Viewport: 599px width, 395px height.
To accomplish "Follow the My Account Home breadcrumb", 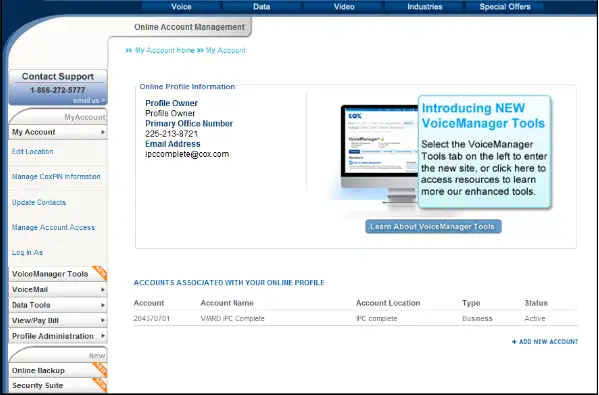I will (165, 50).
